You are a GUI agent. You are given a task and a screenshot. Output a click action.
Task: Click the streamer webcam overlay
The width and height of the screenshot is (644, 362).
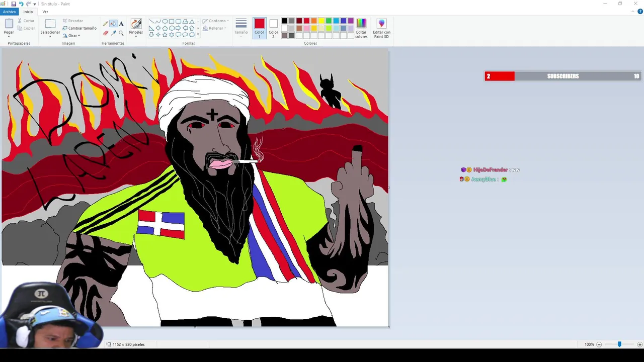[51, 315]
